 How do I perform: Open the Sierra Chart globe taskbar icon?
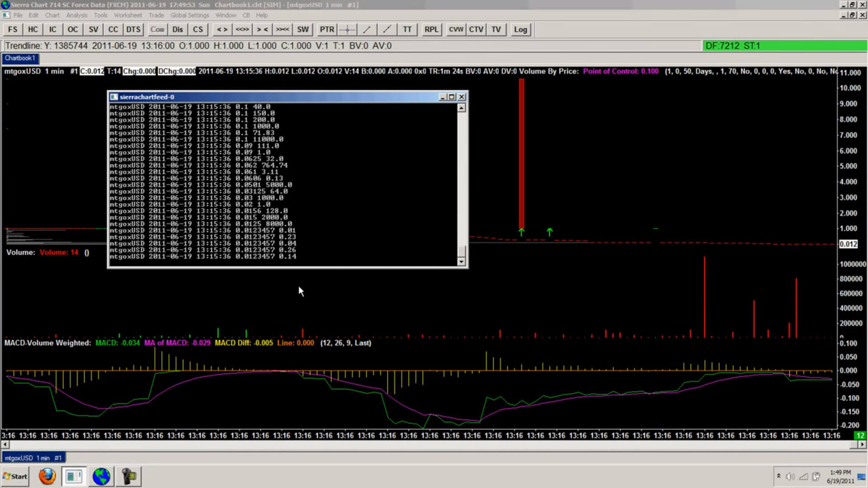101,476
